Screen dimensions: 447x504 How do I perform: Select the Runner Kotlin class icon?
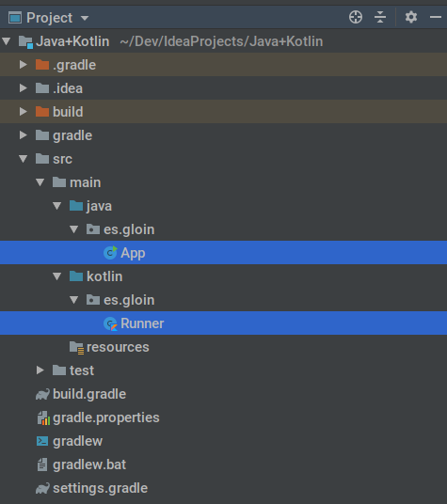click(110, 323)
